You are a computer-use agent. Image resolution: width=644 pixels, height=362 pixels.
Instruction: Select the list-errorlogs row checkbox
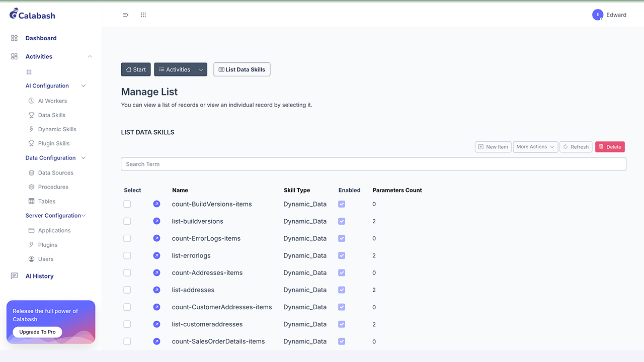coord(127,255)
